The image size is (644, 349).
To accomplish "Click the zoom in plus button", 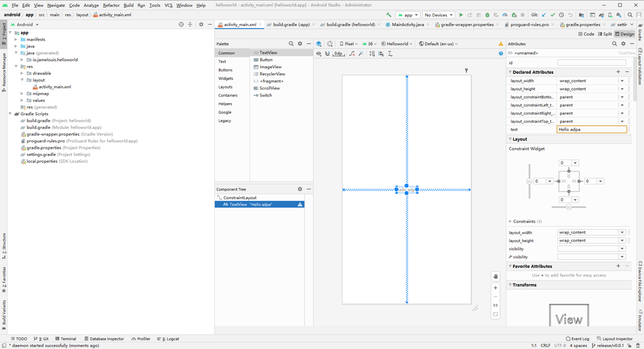I will coord(496,288).
